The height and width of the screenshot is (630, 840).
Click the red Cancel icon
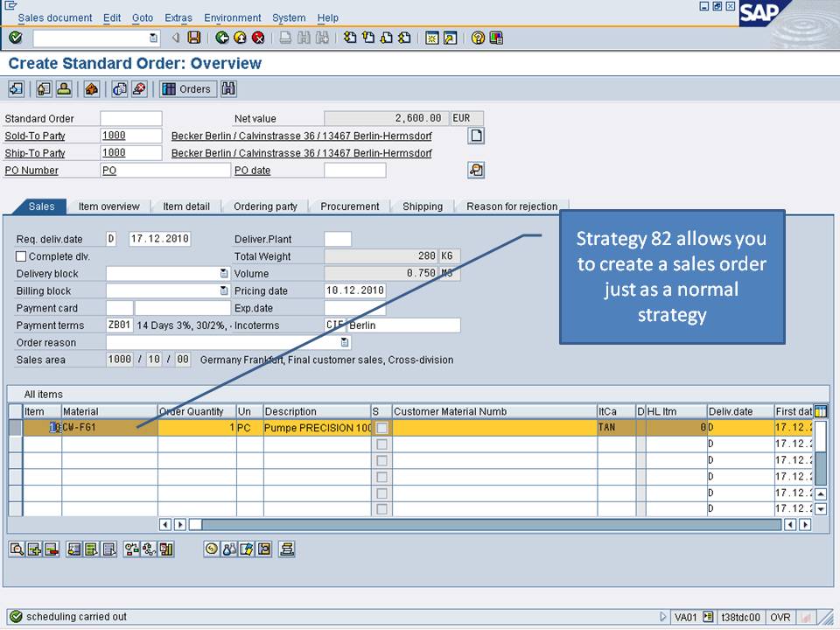(x=258, y=38)
